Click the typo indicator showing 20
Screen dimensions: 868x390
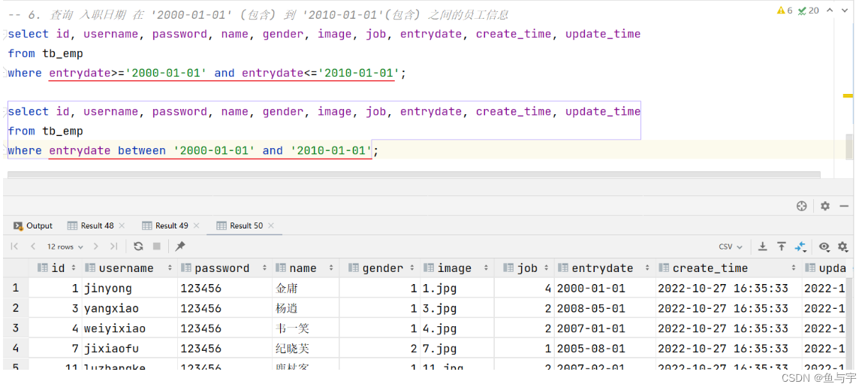(808, 11)
